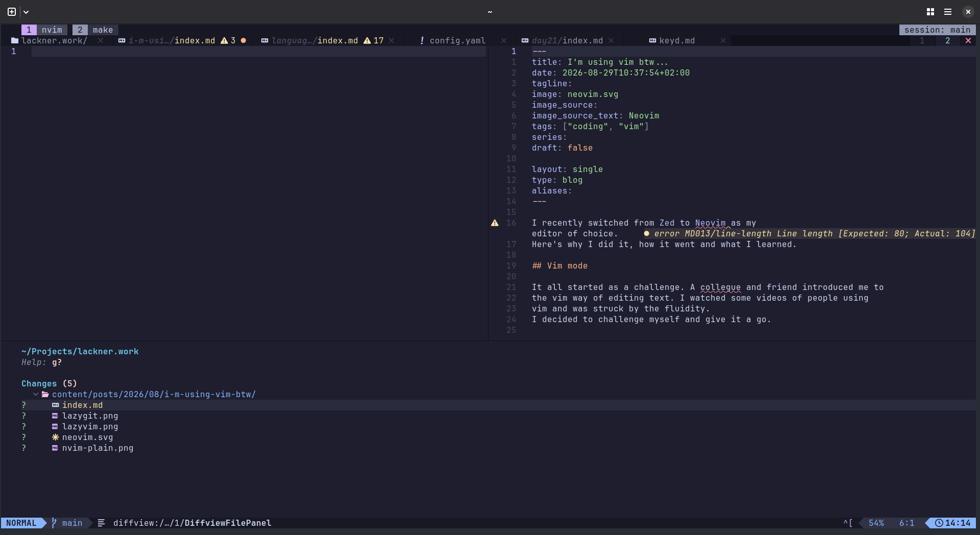The height and width of the screenshot is (535, 980).
Task: Close the day21/index.md buffer tab
Action: click(611, 40)
